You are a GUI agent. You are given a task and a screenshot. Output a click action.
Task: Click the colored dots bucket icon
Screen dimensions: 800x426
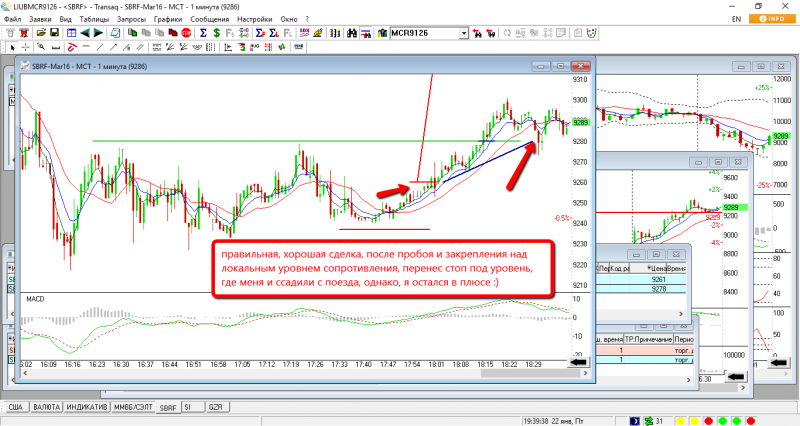pos(591,33)
